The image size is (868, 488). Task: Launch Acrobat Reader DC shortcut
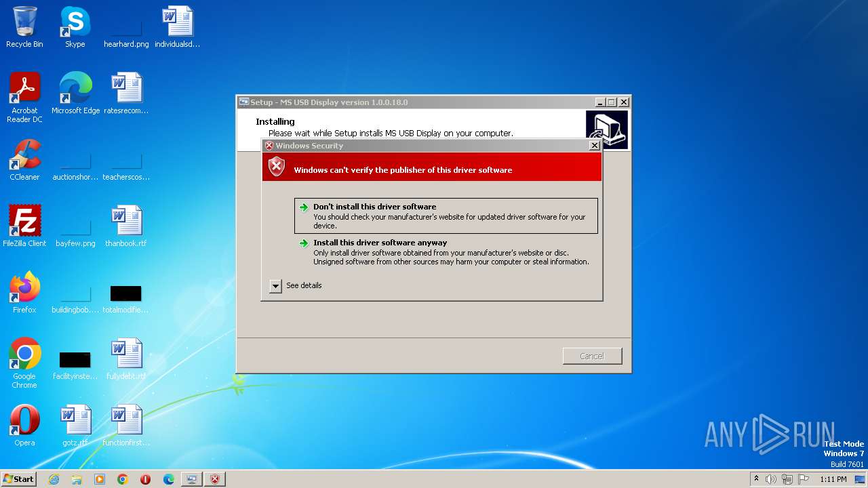tap(24, 98)
